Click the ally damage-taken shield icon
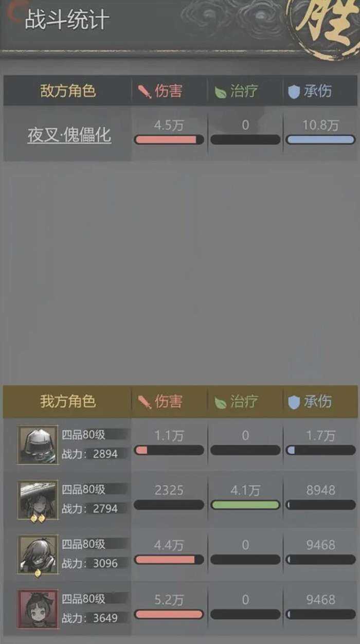Viewport: 360px width, 644px height. click(294, 402)
